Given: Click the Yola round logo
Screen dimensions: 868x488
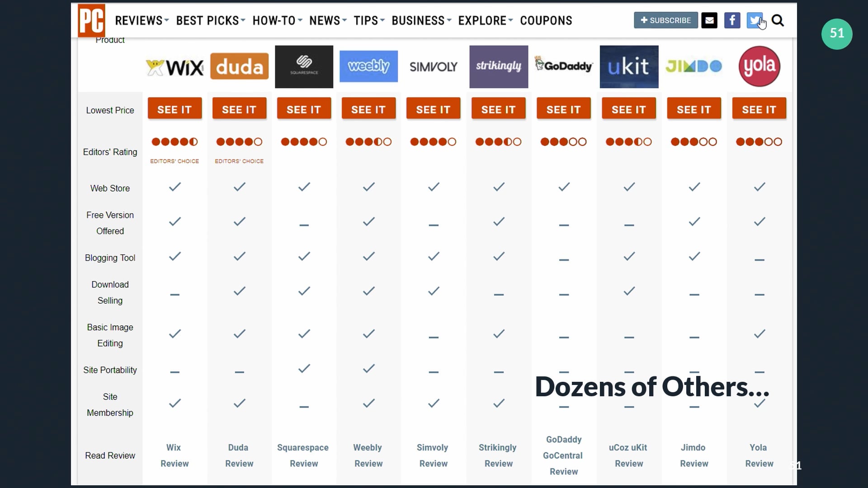Looking at the screenshot, I should [759, 66].
